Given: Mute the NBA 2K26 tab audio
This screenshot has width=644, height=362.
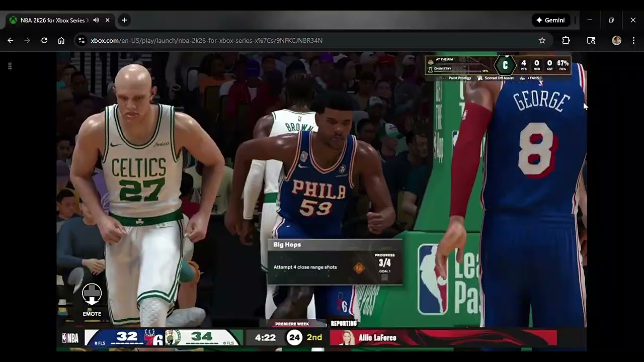Looking at the screenshot, I should point(96,20).
